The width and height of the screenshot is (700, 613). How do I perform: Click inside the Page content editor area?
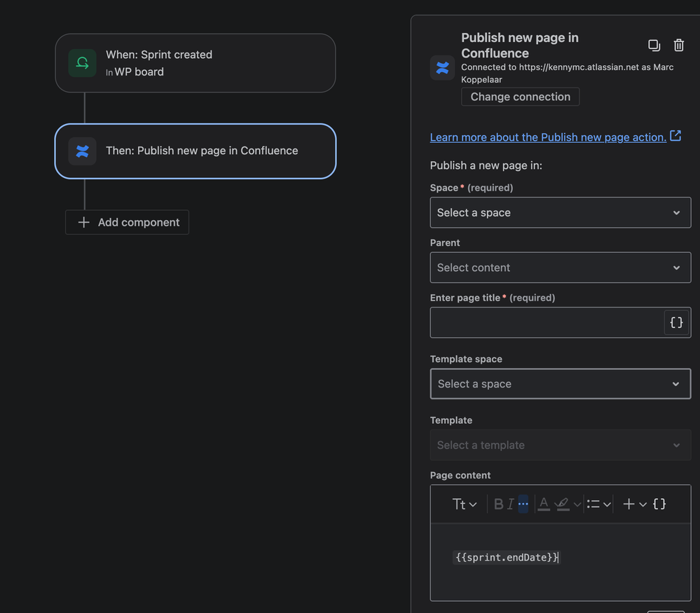(561, 562)
